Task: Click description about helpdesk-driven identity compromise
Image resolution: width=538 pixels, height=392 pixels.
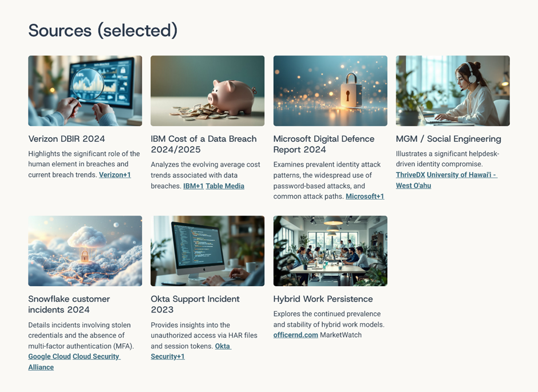Action: 448,159
